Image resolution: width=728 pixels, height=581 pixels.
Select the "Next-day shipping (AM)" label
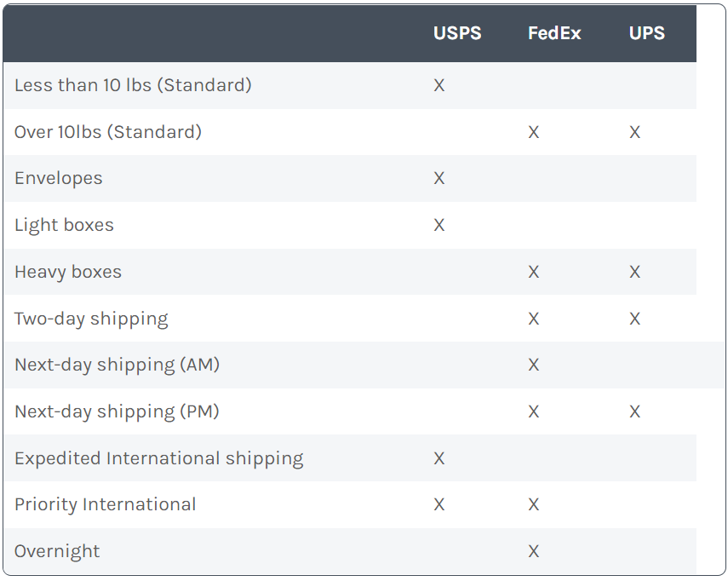pyautogui.click(x=117, y=365)
